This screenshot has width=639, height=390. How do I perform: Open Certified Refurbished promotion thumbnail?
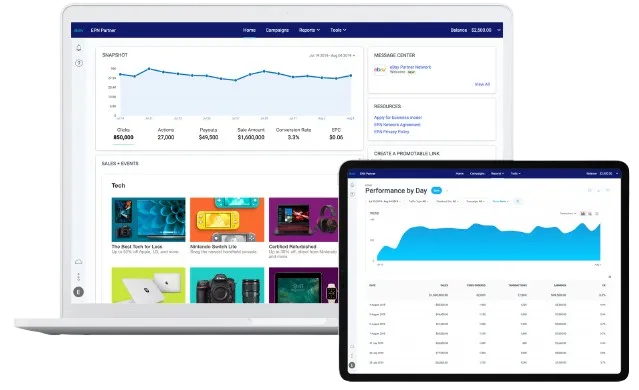(304, 220)
